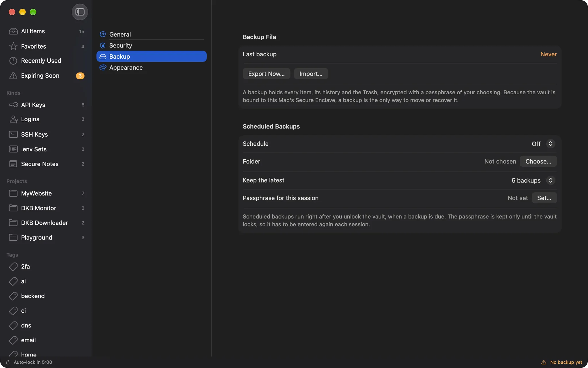588x368 pixels.
Task: Click the API Keys key icon
Action: 13,105
